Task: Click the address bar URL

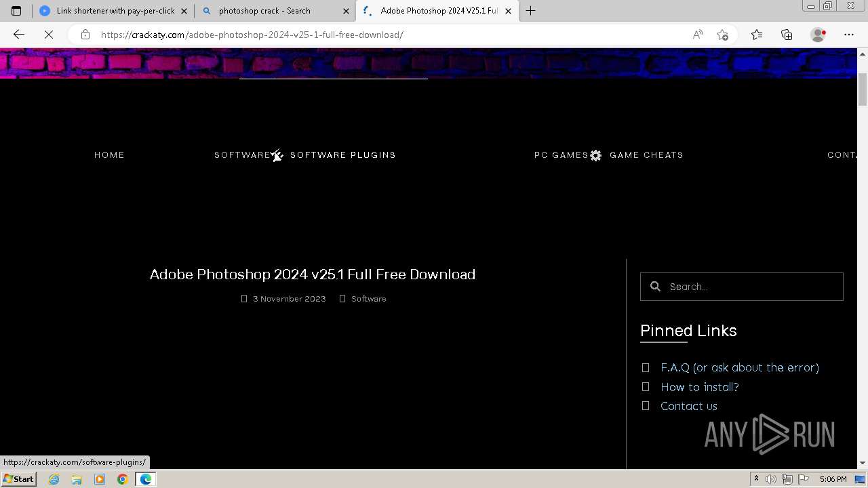Action: point(252,35)
